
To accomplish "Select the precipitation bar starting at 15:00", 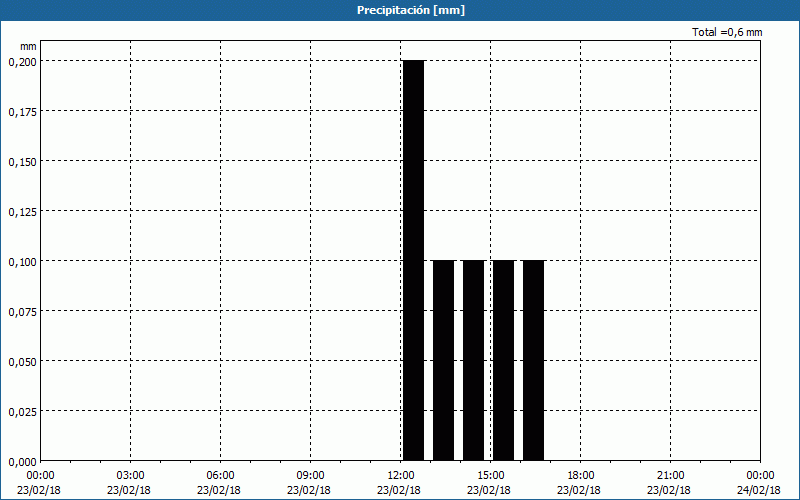I will pos(504,360).
